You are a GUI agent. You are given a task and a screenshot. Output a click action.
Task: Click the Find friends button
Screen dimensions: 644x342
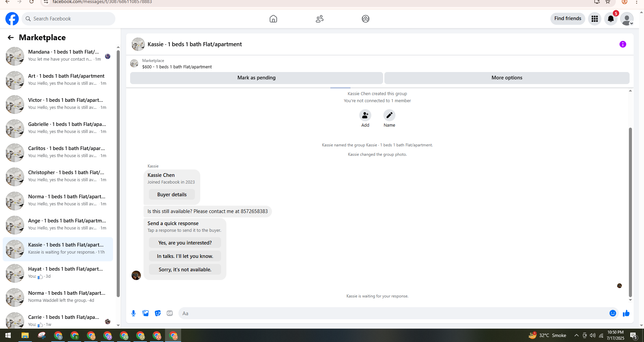click(568, 19)
